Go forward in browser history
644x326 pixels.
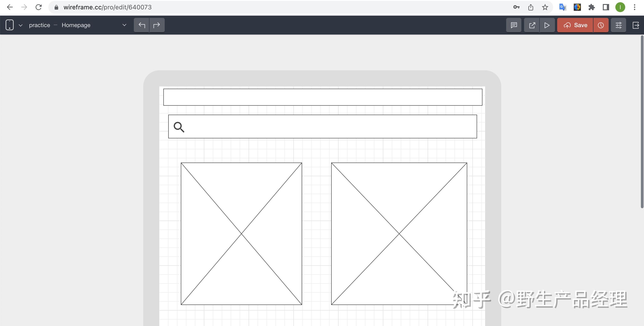point(24,7)
